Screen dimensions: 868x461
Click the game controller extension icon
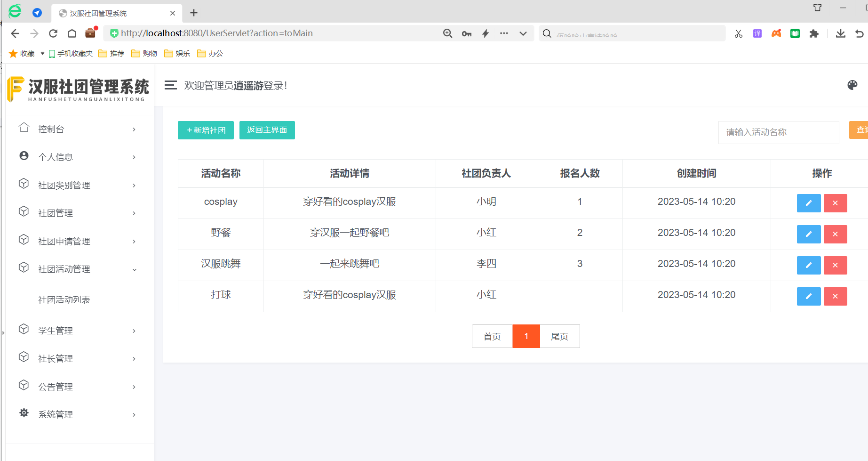776,33
